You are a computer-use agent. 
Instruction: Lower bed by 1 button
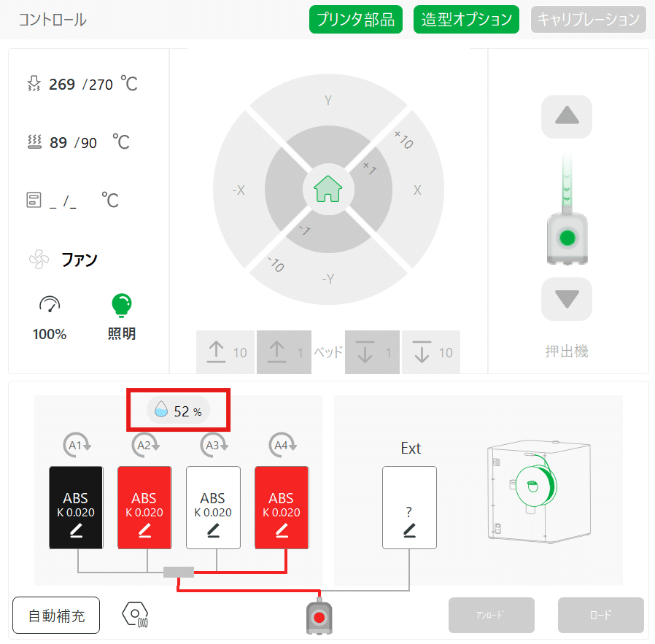pos(372,352)
